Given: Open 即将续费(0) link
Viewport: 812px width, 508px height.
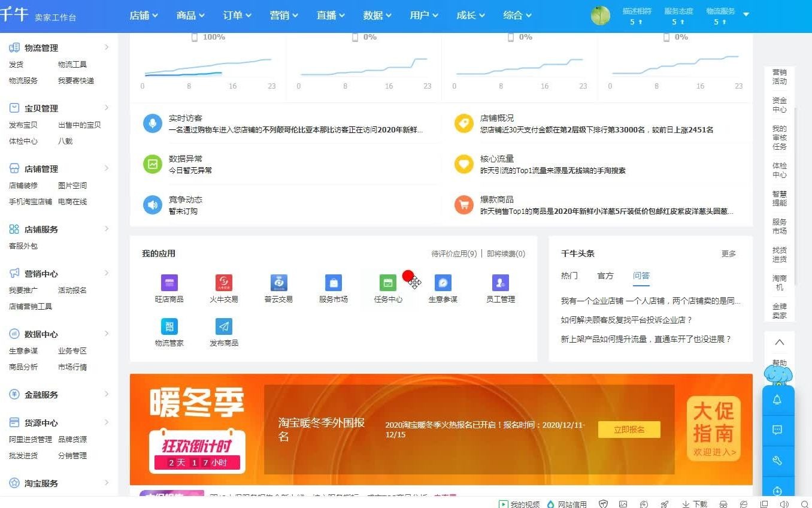Looking at the screenshot, I should tap(506, 254).
